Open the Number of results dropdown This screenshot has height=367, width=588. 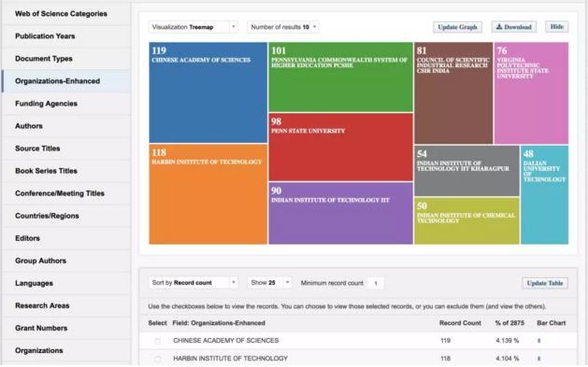click(x=282, y=27)
